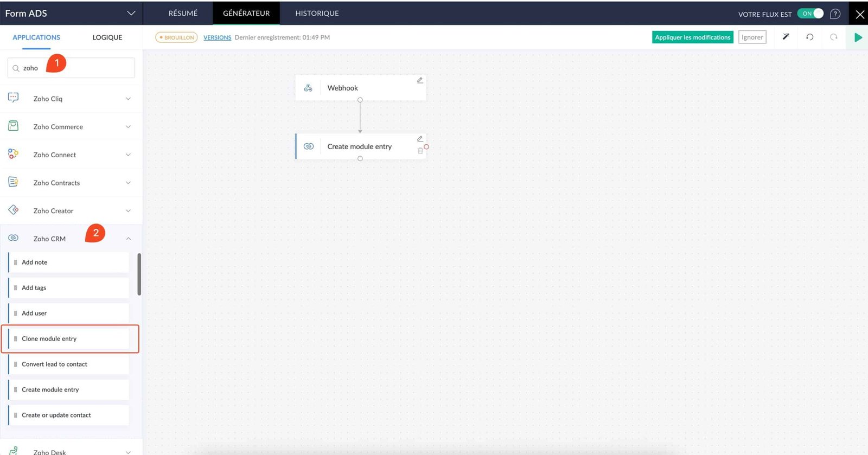Run the flow with green play button
The image size is (868, 455).
click(x=858, y=37)
